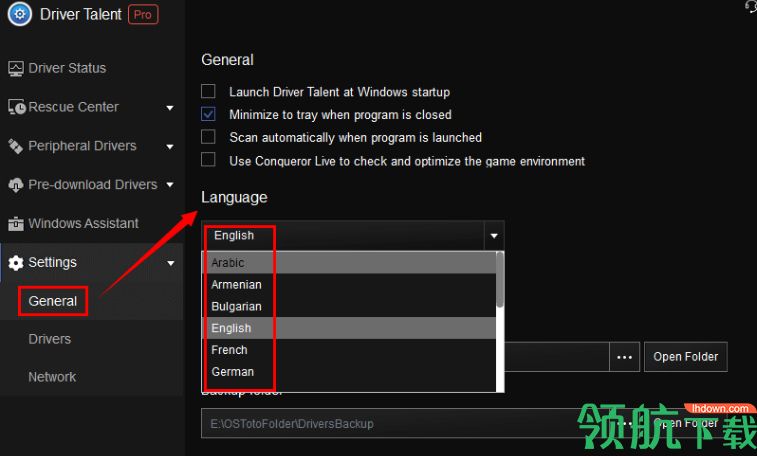The image size is (757, 456).
Task: Open the Network settings sub-item
Action: tap(52, 377)
